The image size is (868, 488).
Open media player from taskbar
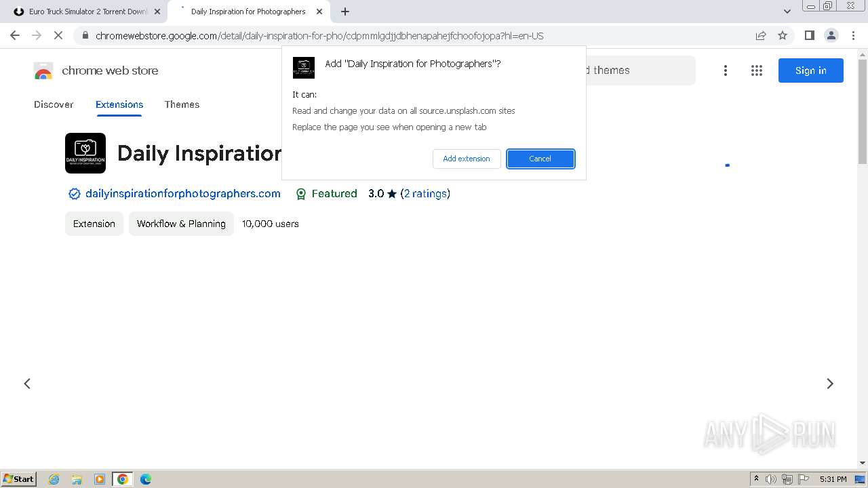pyautogui.click(x=100, y=479)
